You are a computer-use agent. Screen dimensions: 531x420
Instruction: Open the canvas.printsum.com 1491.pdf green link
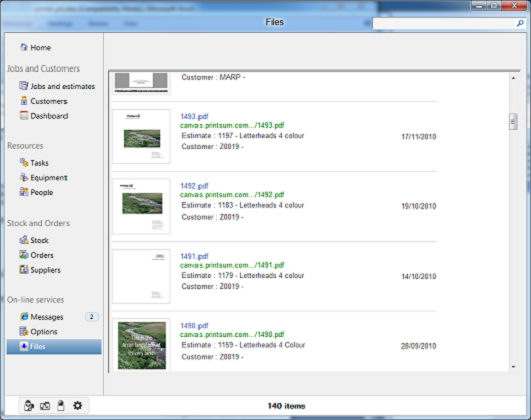232,265
